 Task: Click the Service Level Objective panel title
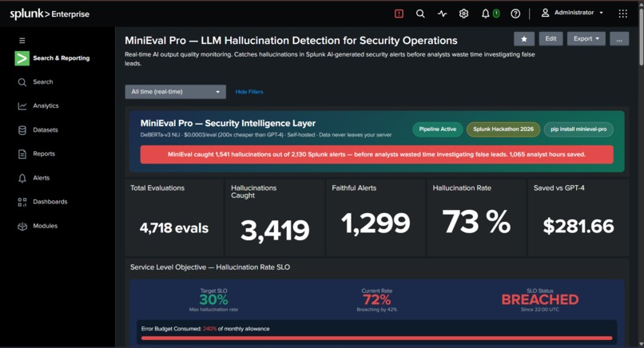210,267
